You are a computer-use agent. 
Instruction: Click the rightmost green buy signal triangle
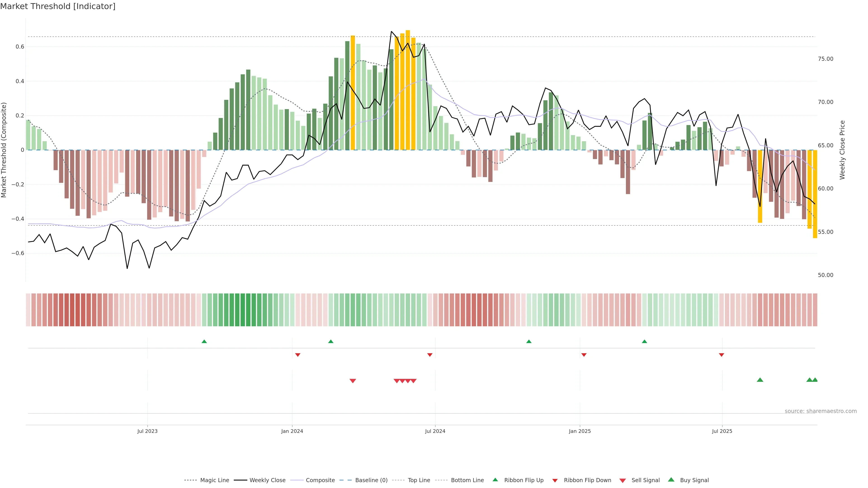(815, 380)
